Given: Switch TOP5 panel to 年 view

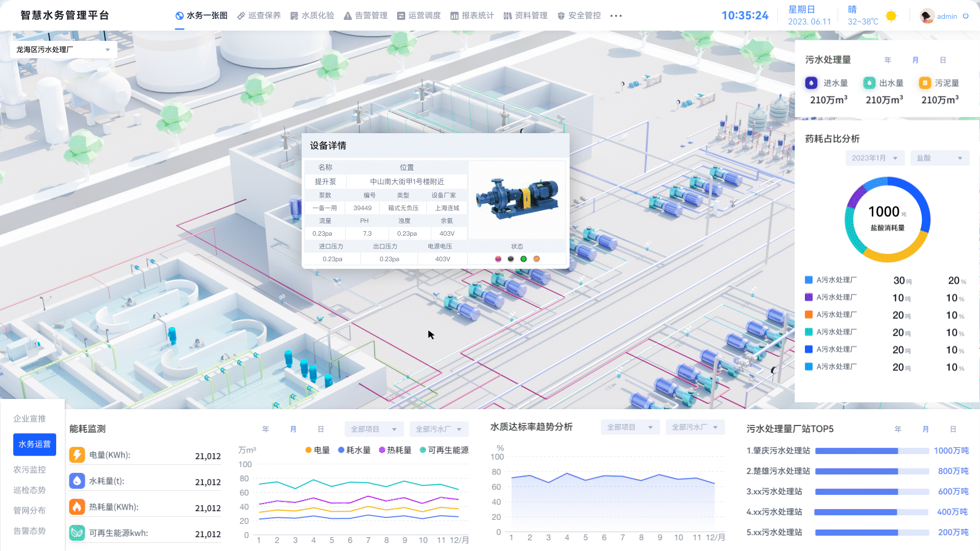Looking at the screenshot, I should pyautogui.click(x=898, y=429).
